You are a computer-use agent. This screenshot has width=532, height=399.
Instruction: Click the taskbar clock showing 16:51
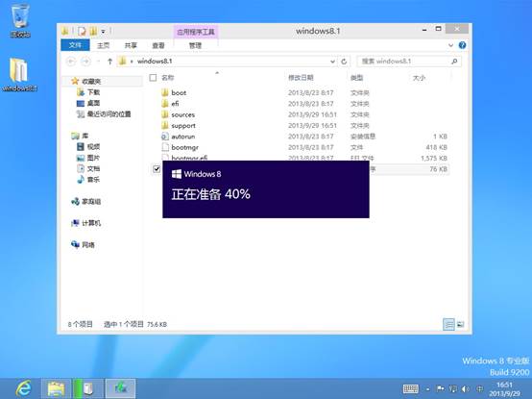(x=504, y=389)
